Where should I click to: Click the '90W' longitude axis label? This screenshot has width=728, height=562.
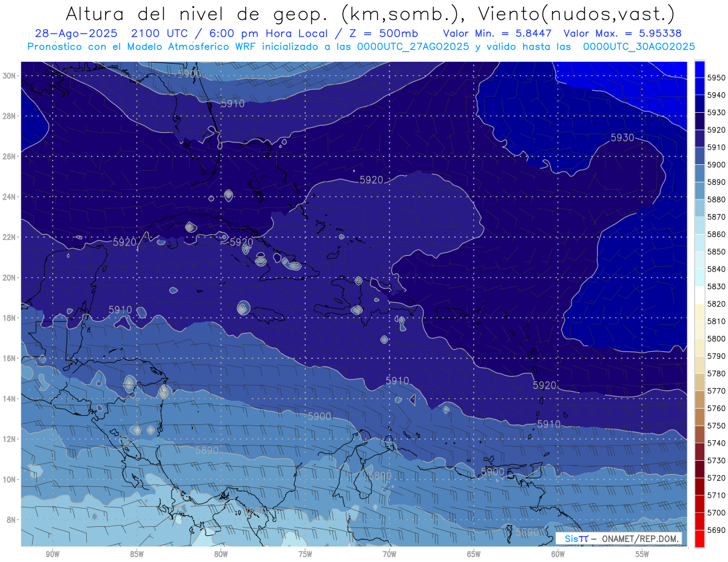click(52, 555)
